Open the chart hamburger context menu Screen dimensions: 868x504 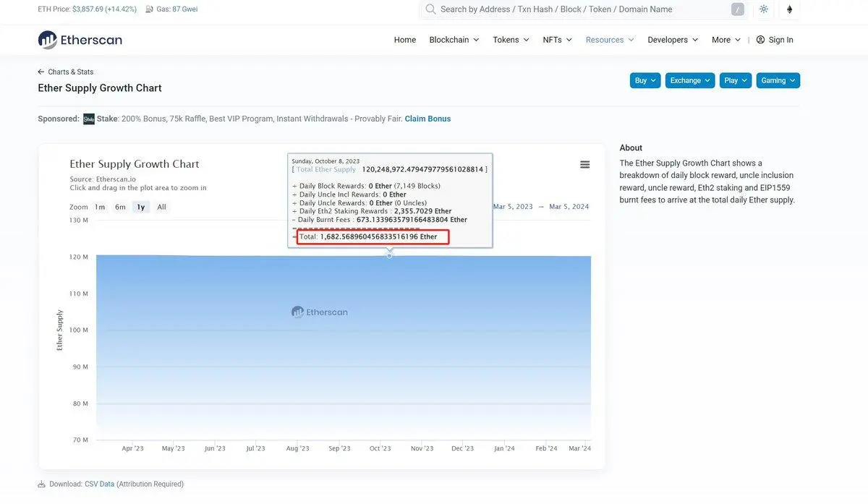click(x=585, y=165)
